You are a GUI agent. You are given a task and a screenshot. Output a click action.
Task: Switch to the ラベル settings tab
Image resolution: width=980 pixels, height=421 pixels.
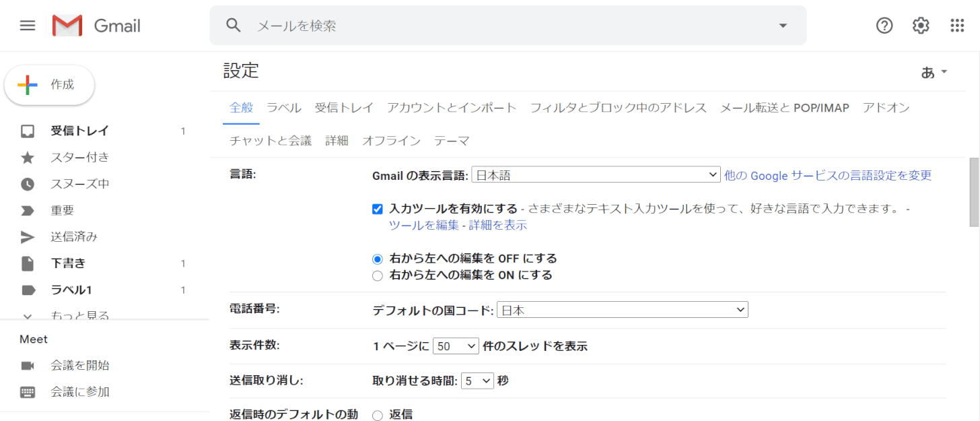click(283, 107)
